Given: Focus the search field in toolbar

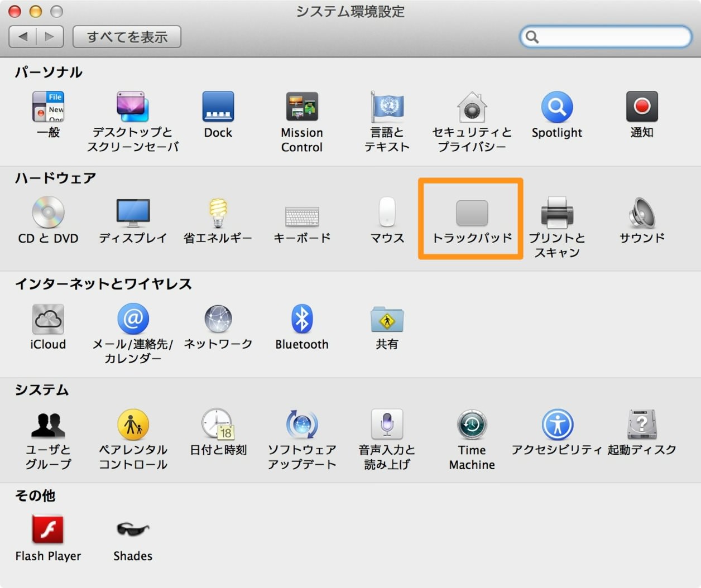Looking at the screenshot, I should pos(606,37).
